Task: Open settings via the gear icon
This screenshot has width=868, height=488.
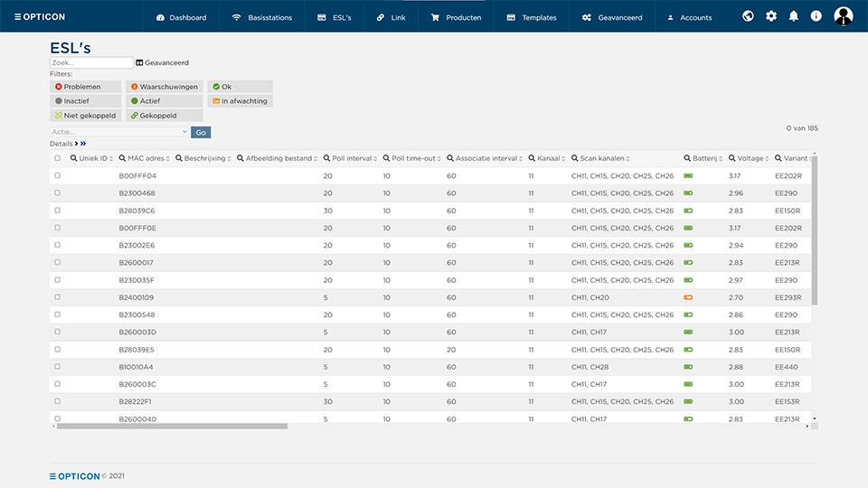Action: coord(771,16)
